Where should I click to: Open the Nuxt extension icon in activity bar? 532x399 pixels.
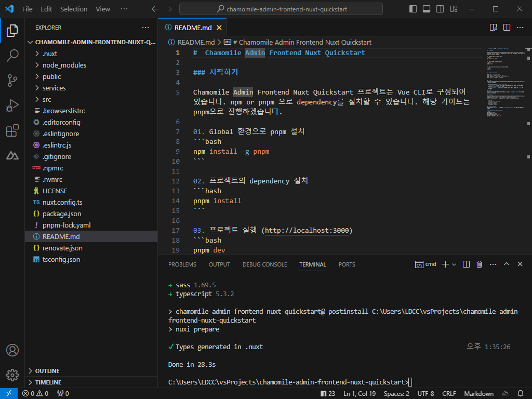[12, 156]
